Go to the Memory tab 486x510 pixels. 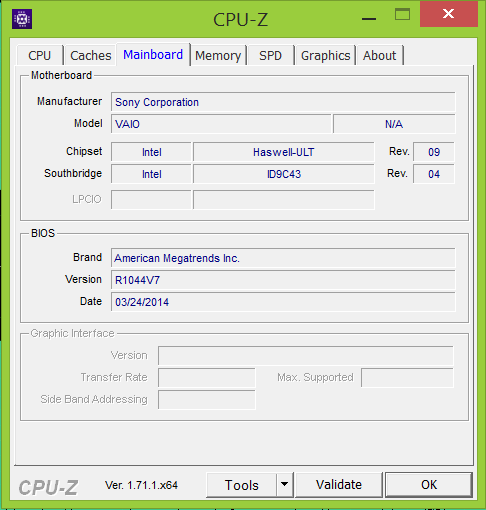click(218, 55)
